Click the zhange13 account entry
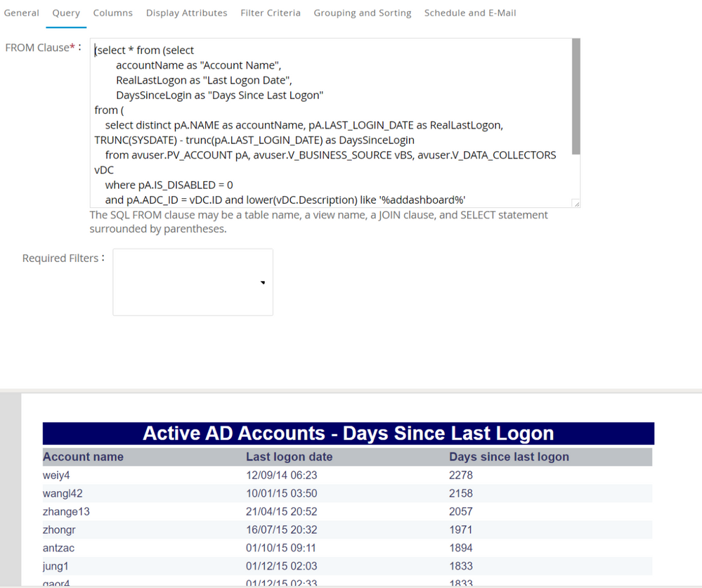Viewport: 702px width, 588px height. coord(66,511)
